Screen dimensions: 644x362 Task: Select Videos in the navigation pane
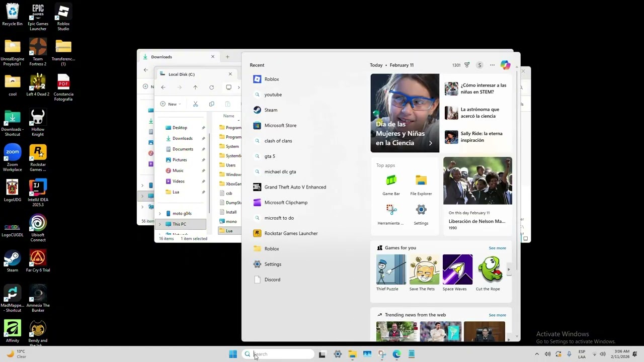(x=179, y=182)
